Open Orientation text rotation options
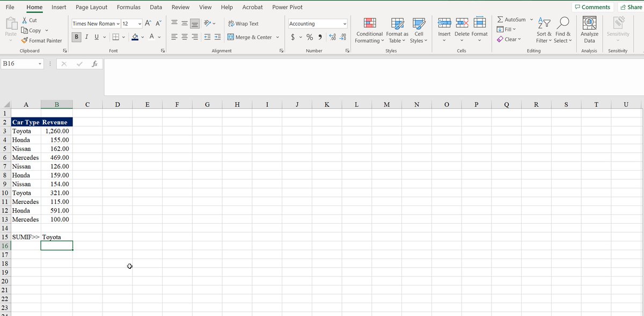Viewport: 644px width, 316px height. (210, 24)
